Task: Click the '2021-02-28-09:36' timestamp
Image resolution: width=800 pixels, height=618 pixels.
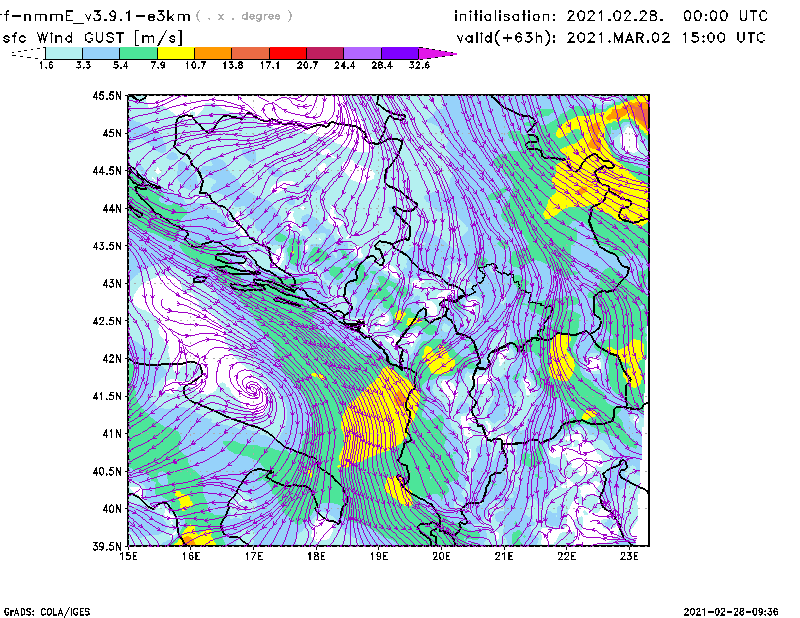Action: point(731,611)
